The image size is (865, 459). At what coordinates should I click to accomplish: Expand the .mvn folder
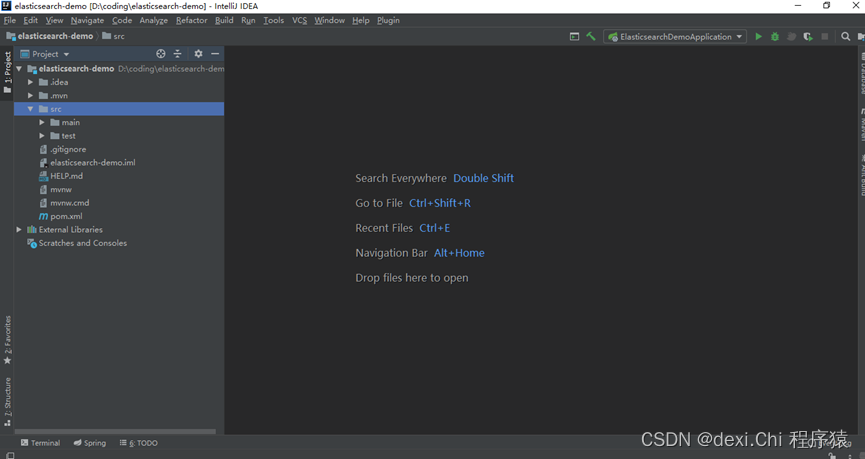tap(30, 95)
